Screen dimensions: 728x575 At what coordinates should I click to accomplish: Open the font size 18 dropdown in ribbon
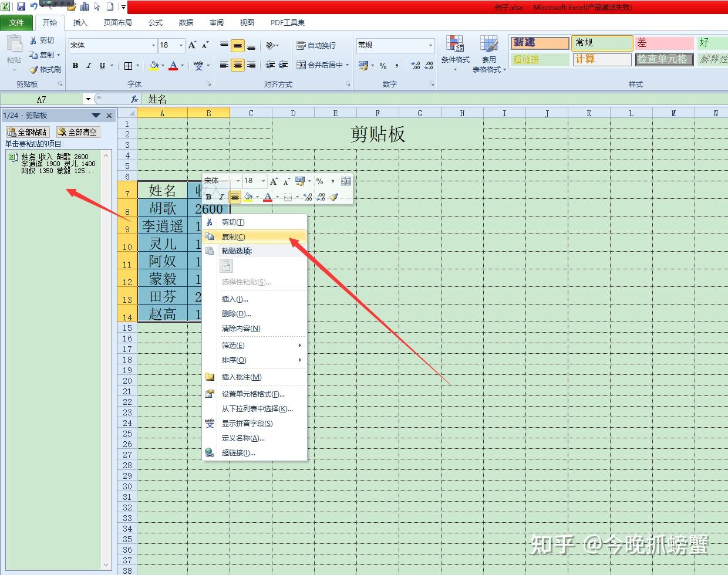click(181, 45)
